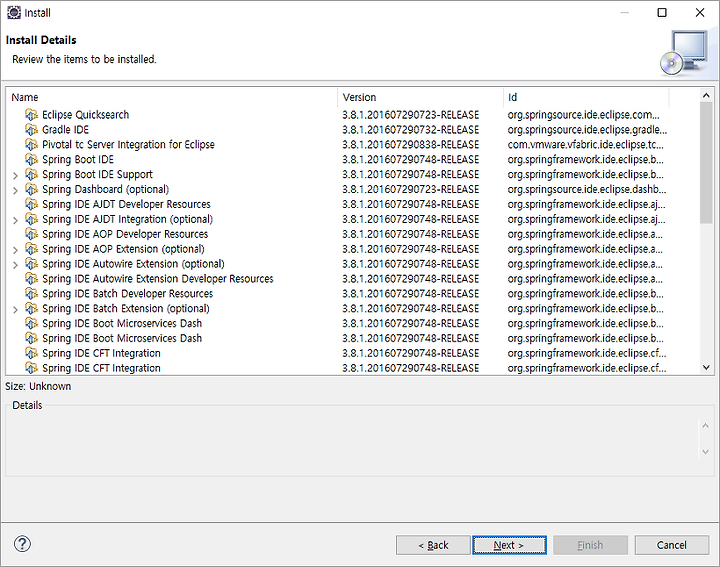Click the Pivotal tc Server Integration icon
This screenshot has width=720, height=567.
coord(31,145)
